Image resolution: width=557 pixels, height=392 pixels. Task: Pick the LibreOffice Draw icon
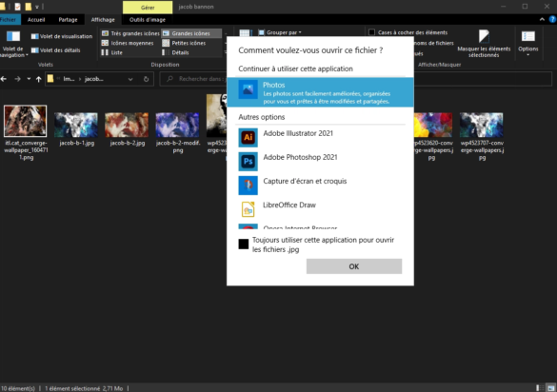point(248,208)
